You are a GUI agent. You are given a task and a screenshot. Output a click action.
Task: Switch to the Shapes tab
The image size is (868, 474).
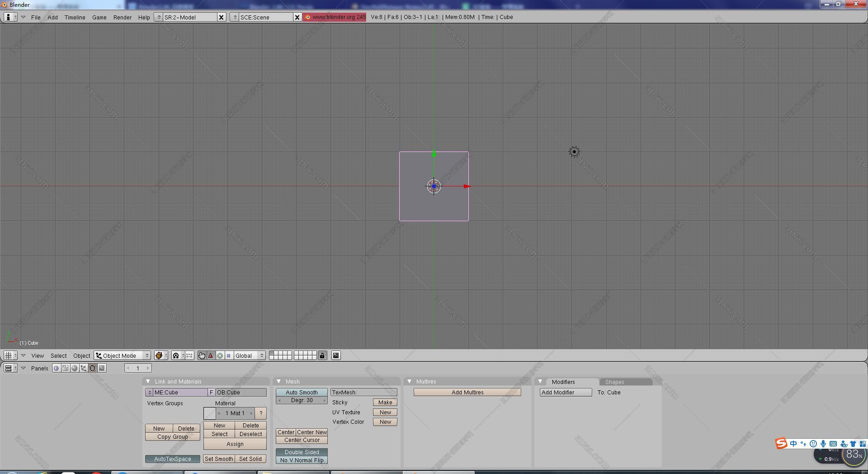(x=614, y=382)
